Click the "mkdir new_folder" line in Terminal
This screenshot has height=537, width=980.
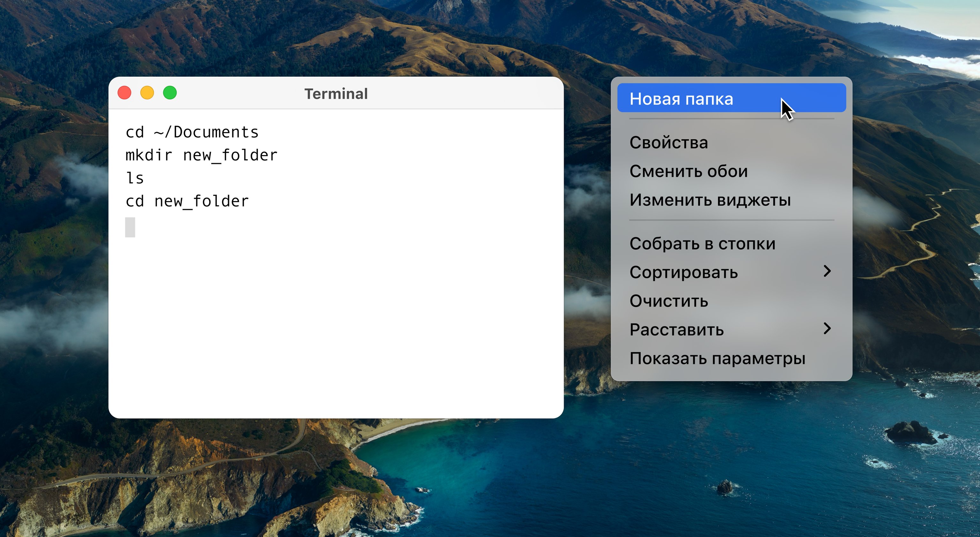[x=202, y=155]
